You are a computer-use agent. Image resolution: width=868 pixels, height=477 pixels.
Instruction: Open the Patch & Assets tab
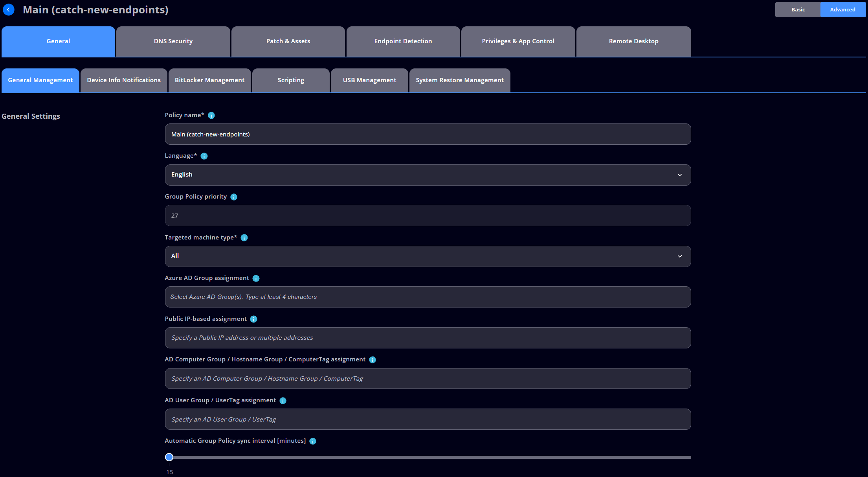pos(288,42)
